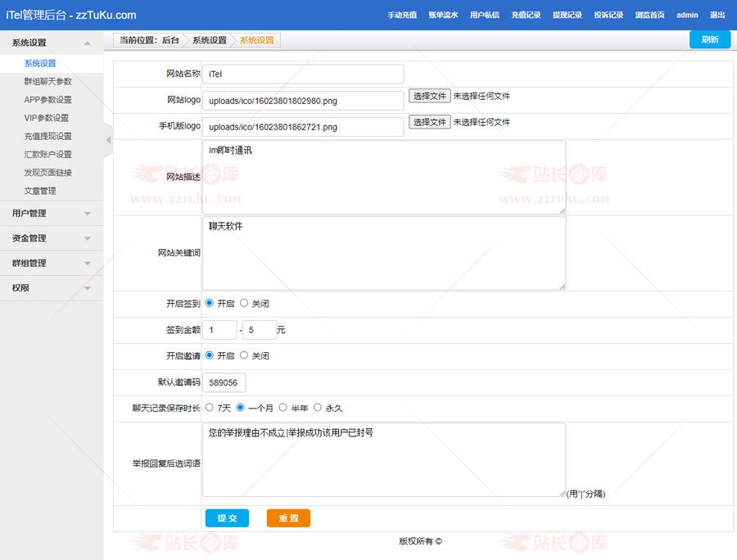Choose 永久 for chat record retention
Image resolution: width=737 pixels, height=560 pixels.
pos(318,407)
